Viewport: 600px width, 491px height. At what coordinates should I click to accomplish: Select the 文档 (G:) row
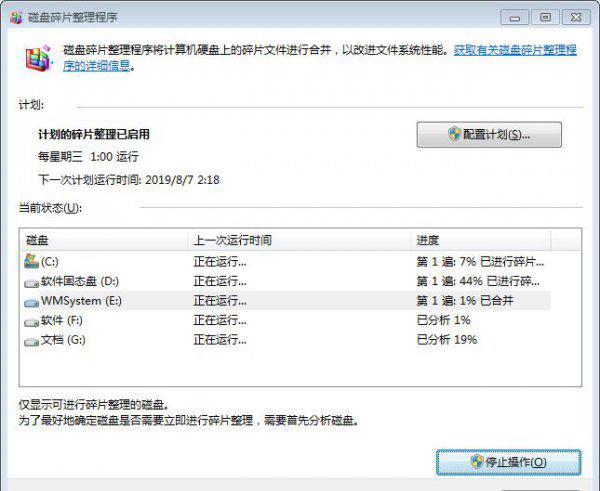[x=285, y=340]
